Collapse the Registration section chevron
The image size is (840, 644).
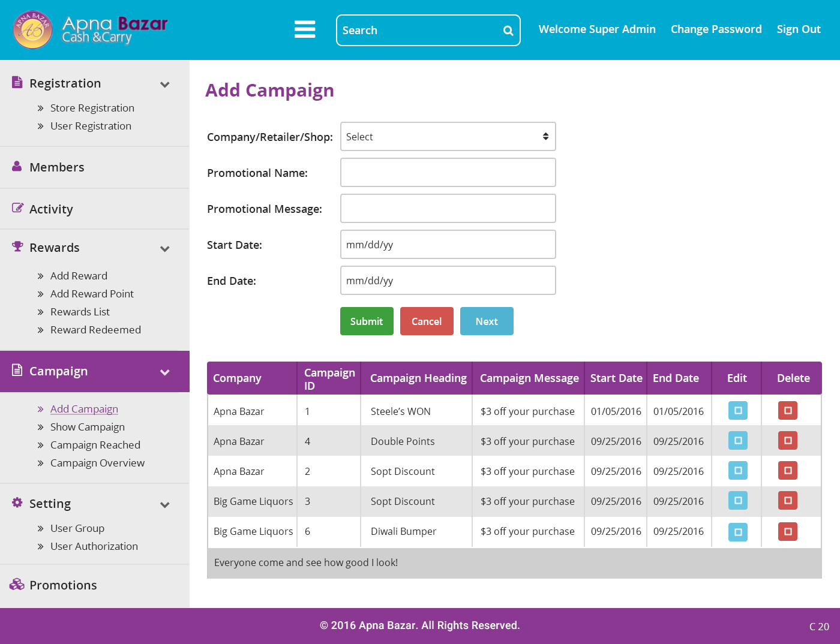point(165,85)
